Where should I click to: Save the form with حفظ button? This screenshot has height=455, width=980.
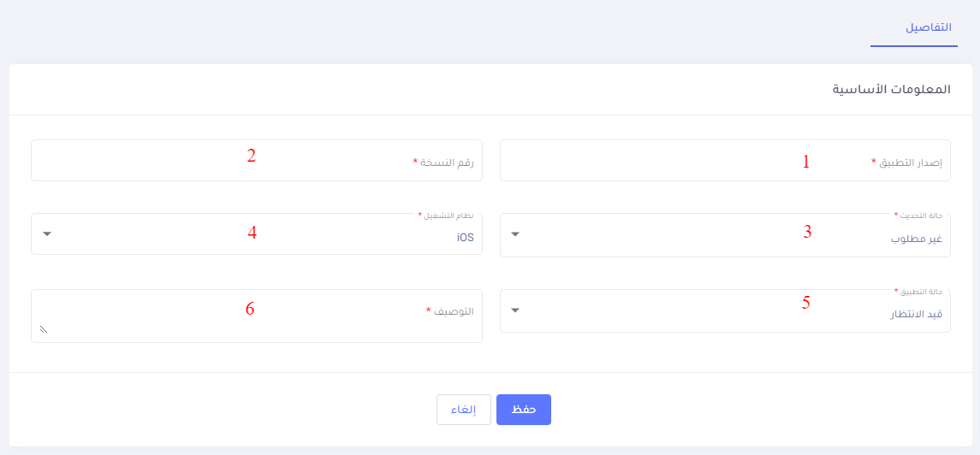coord(523,410)
